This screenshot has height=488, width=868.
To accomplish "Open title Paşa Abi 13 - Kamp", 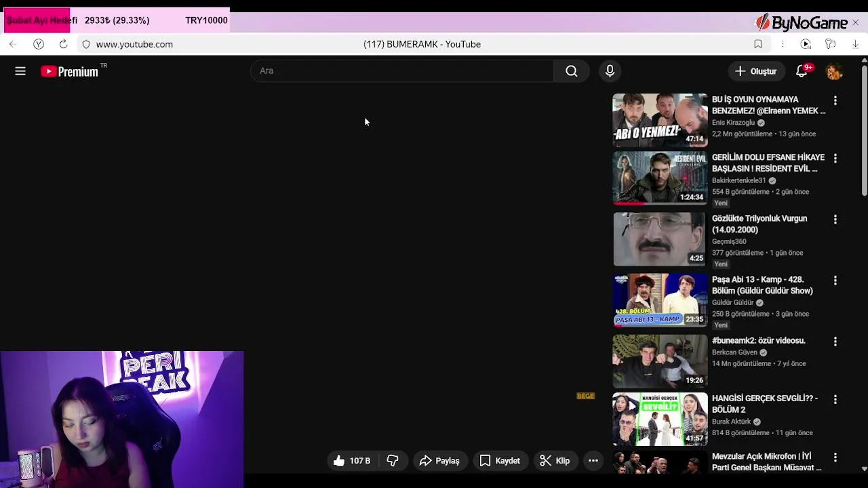I will click(762, 285).
